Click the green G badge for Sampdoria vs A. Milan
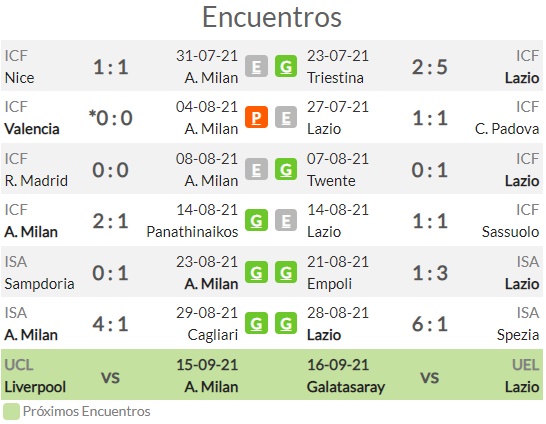Screen dimensions: 546x424 coord(256,272)
